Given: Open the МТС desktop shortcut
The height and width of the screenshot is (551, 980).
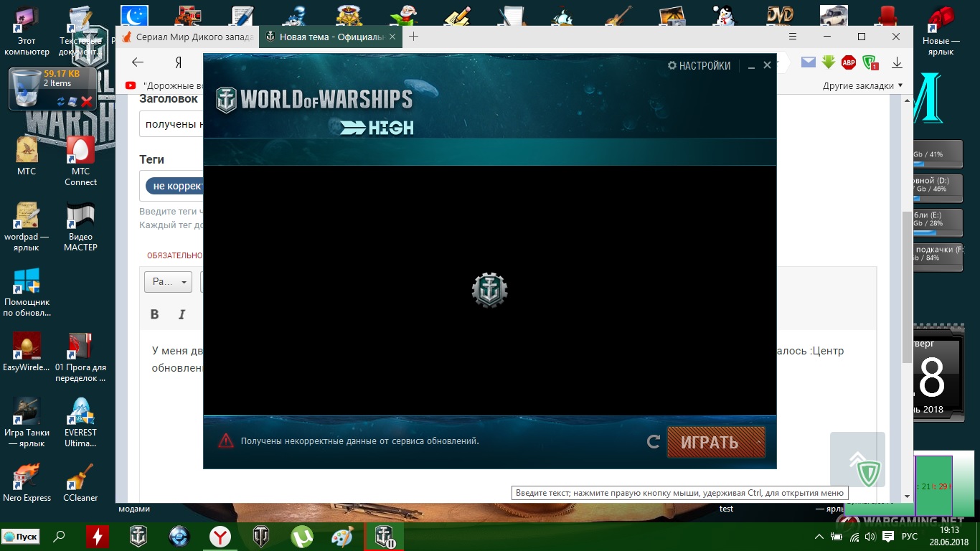Looking at the screenshot, I should (x=27, y=156).
